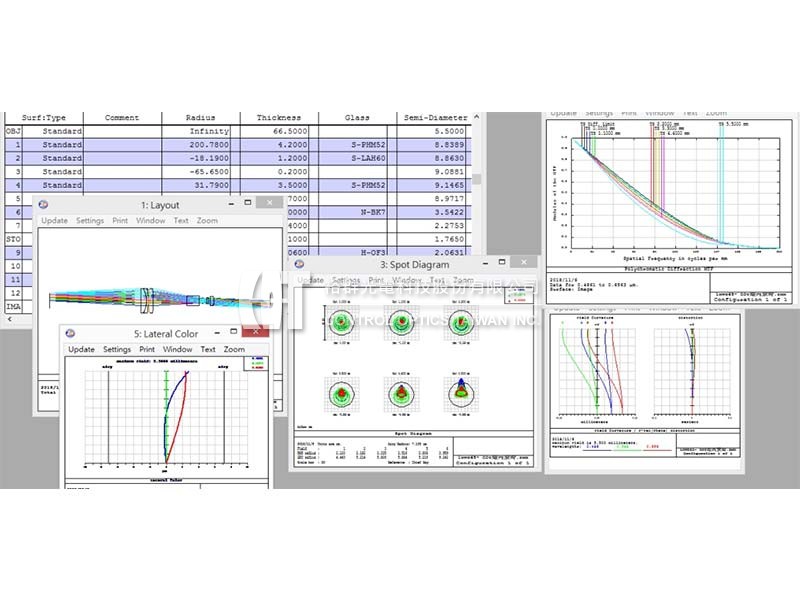Close the 5: Lateral Color window

pyautogui.click(x=256, y=332)
